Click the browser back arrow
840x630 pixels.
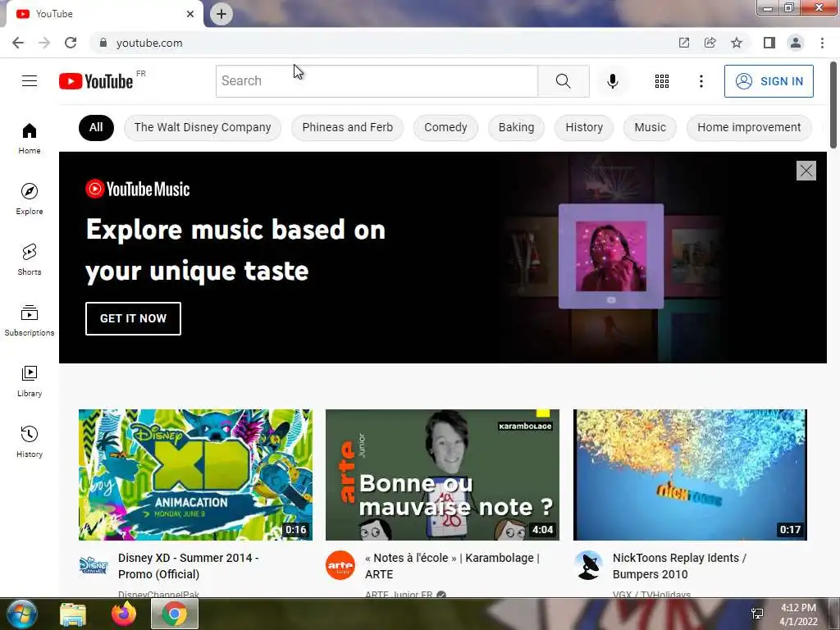coord(18,43)
